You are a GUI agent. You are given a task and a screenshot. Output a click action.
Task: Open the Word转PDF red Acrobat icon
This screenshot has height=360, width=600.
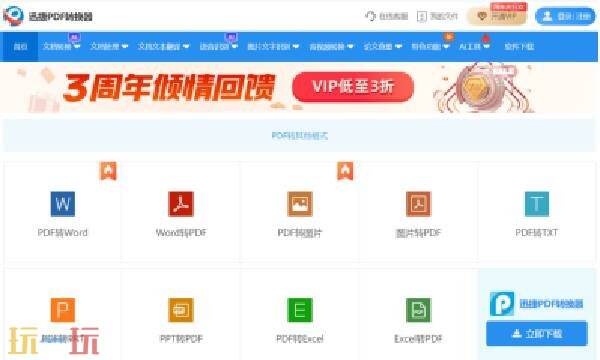181,204
